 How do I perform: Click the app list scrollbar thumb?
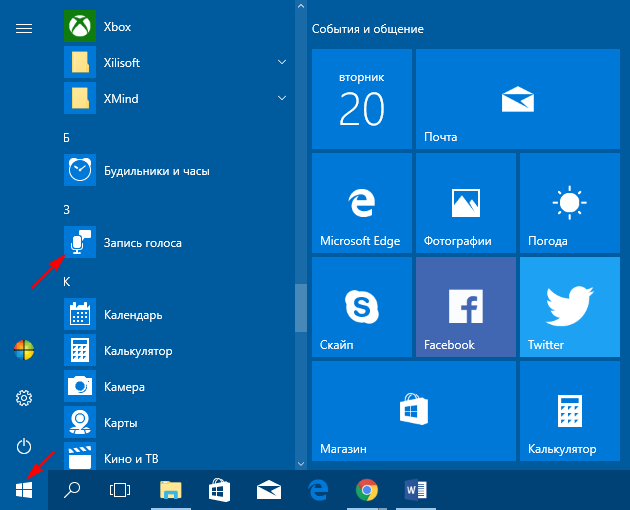(300, 308)
